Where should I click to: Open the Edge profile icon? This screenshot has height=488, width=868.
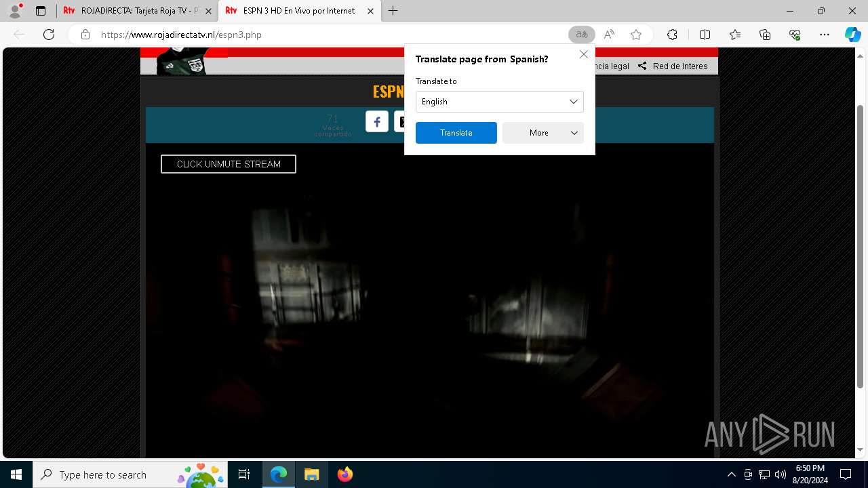point(15,11)
